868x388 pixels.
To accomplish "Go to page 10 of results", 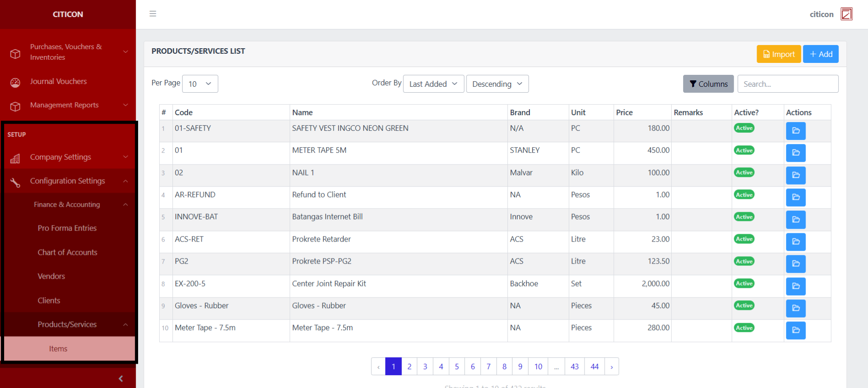I will (538, 366).
